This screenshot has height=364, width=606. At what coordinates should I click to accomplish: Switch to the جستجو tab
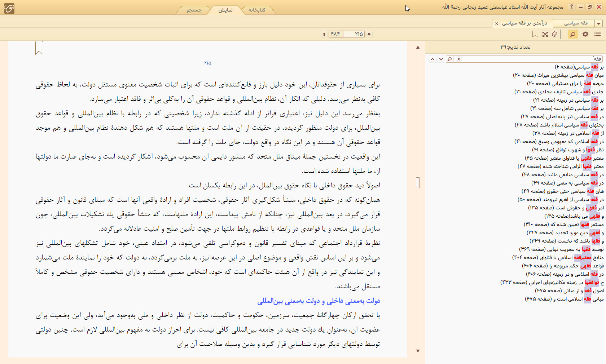coord(194,10)
